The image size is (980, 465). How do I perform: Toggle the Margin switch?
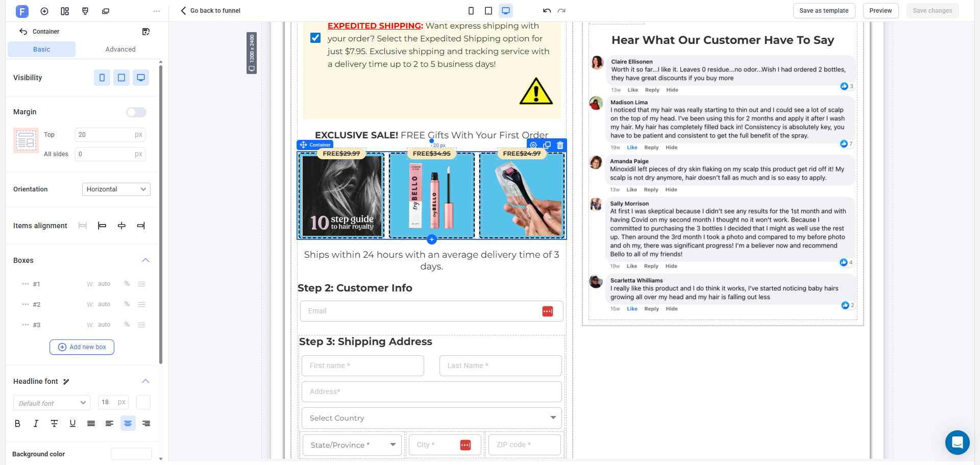pyautogui.click(x=136, y=112)
